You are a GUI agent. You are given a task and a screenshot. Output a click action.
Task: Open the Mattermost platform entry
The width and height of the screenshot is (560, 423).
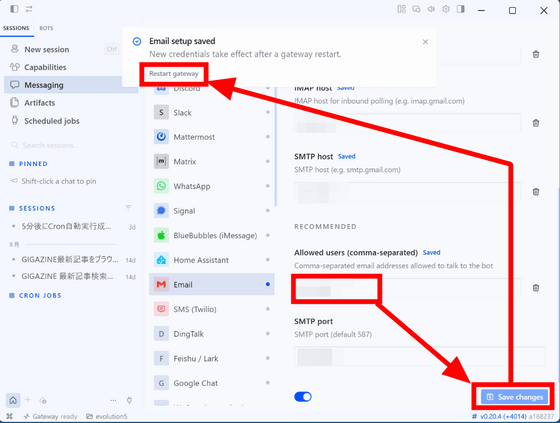point(211,137)
